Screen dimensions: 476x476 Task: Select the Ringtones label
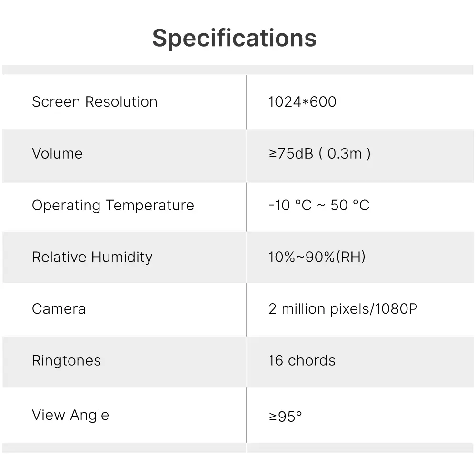tap(66, 361)
